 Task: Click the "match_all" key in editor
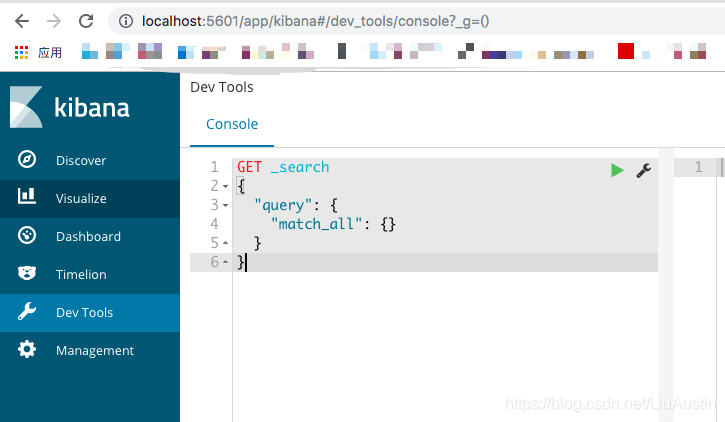pyautogui.click(x=317, y=224)
